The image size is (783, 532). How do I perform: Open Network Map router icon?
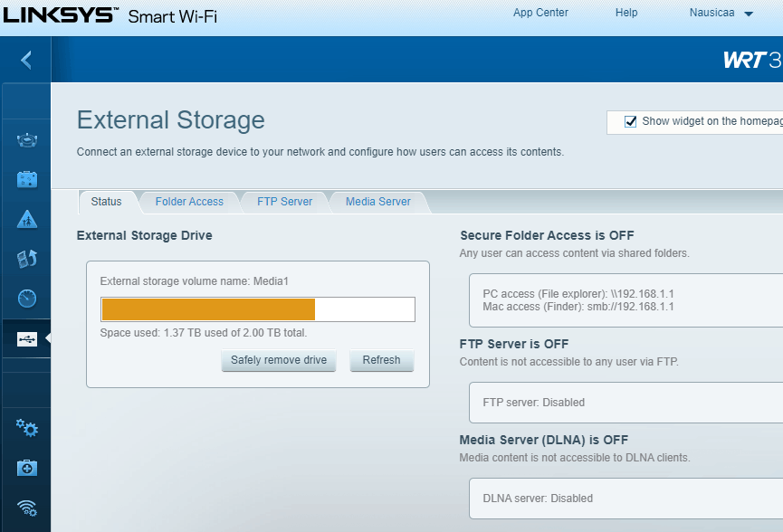pos(27,140)
